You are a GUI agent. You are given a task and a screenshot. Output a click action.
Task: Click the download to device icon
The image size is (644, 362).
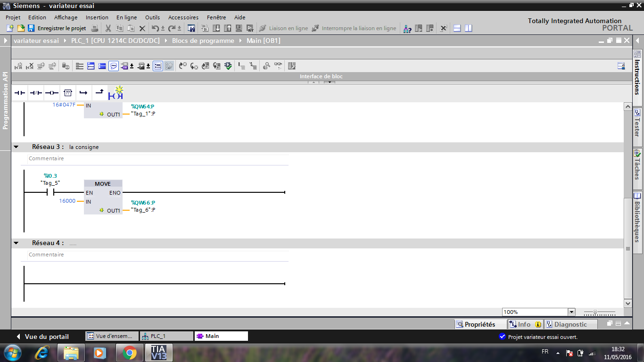point(216,28)
